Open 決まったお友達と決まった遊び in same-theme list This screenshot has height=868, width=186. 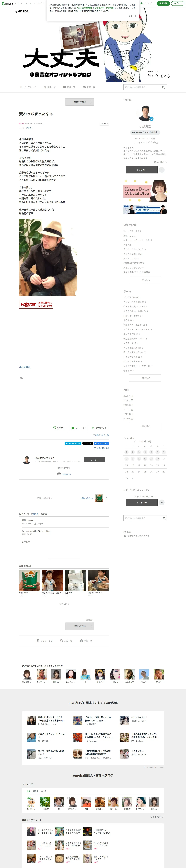[36, 531]
